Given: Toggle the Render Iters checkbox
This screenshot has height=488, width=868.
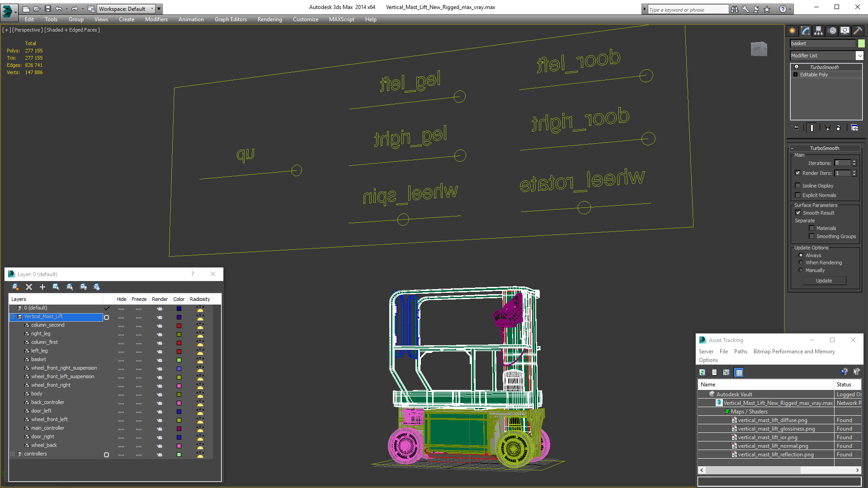Looking at the screenshot, I should click(x=798, y=173).
